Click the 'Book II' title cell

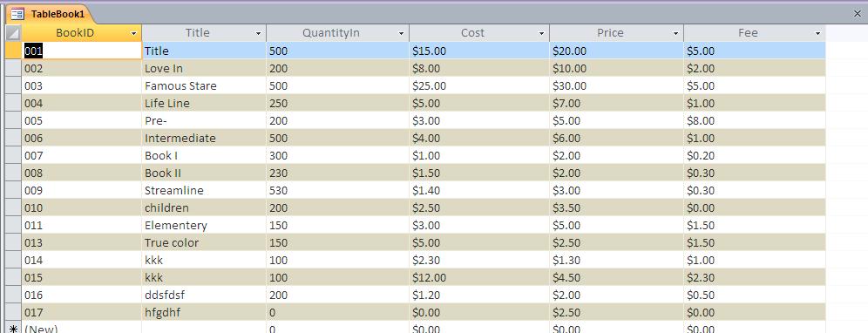[x=204, y=173]
